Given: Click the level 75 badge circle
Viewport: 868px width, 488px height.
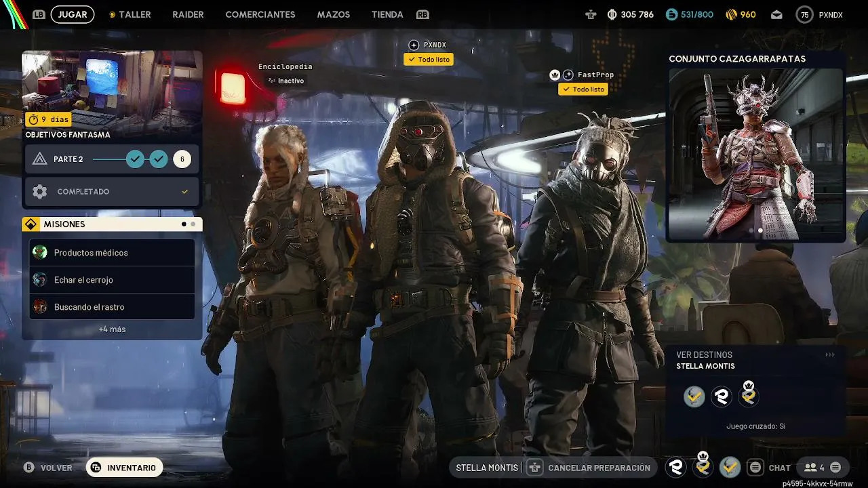Looking at the screenshot, I should tap(804, 14).
